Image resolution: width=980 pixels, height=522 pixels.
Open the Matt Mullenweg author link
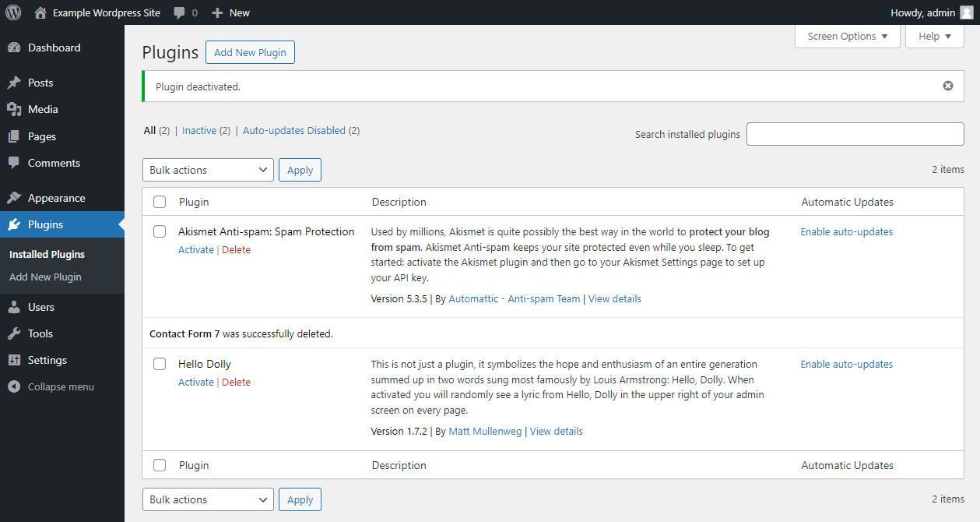pos(486,431)
